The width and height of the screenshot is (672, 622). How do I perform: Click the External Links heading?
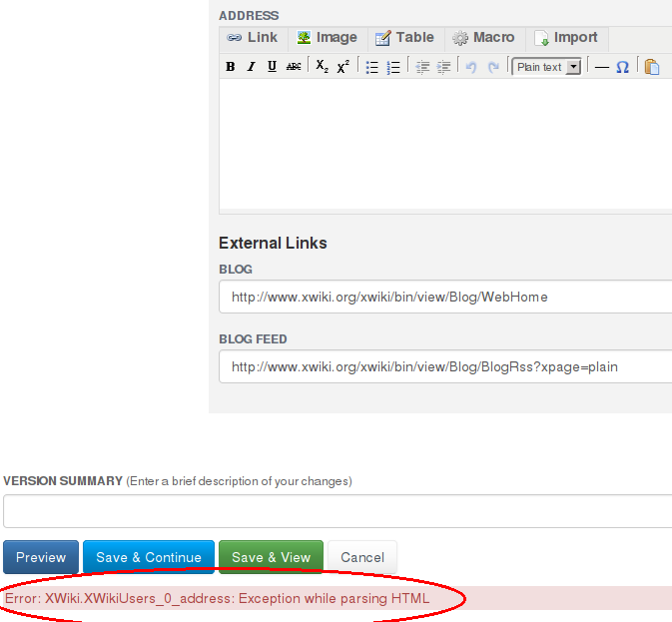[x=273, y=243]
